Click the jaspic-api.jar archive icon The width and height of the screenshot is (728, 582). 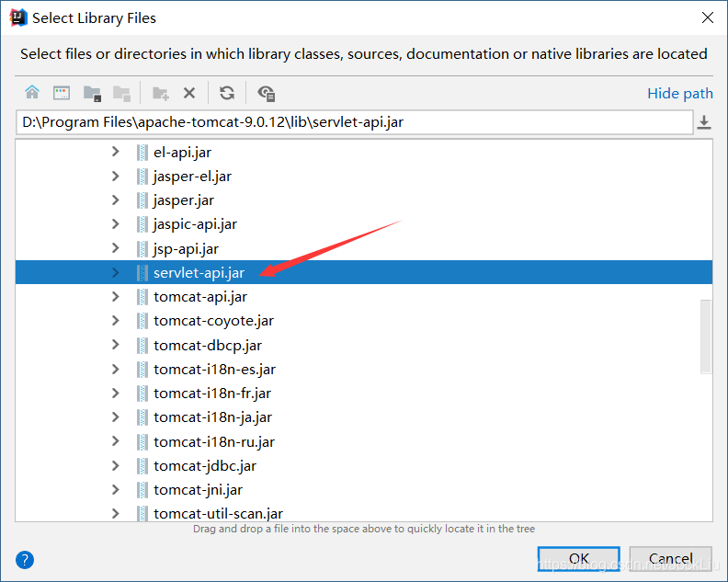tap(142, 224)
